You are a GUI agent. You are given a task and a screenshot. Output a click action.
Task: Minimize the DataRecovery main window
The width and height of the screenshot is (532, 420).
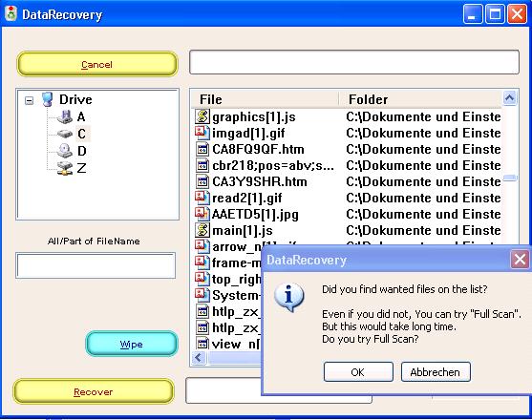pyautogui.click(x=473, y=14)
